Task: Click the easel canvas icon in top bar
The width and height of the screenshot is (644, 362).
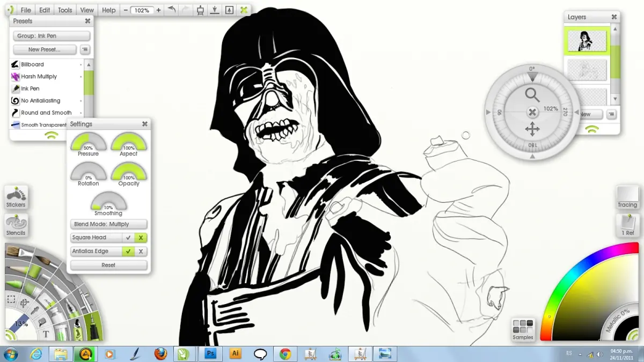Action: [200, 10]
